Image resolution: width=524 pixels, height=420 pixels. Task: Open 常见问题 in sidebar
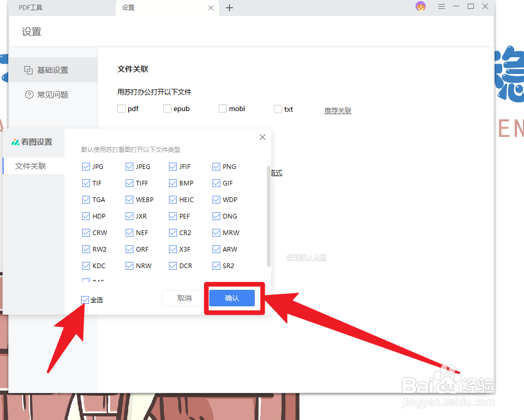tap(53, 95)
